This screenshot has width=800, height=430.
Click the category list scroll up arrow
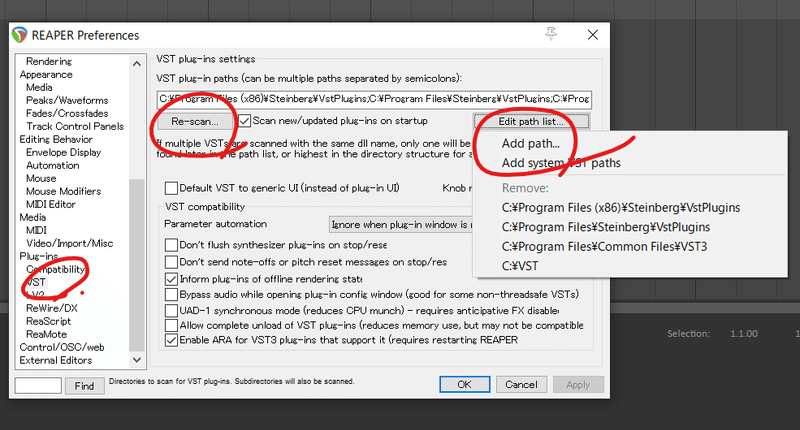pyautogui.click(x=137, y=63)
